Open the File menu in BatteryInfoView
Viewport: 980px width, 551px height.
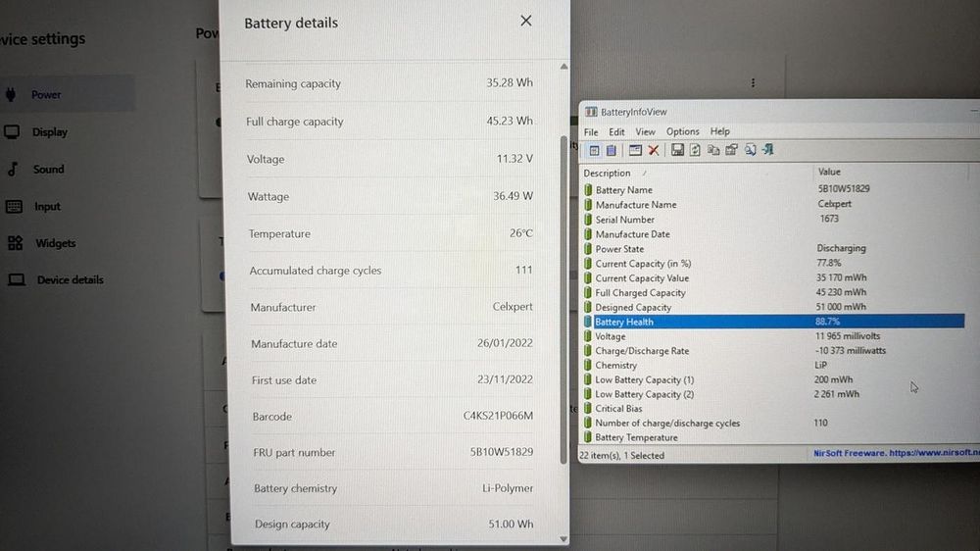tap(591, 132)
